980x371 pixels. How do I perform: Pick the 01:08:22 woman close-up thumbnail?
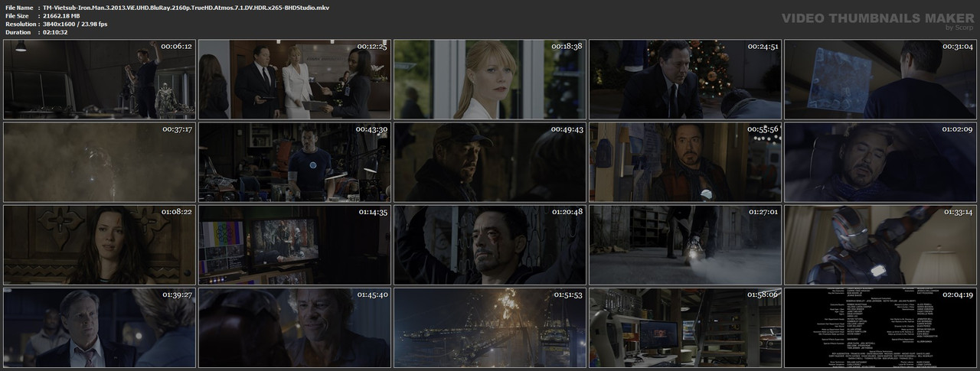point(99,244)
